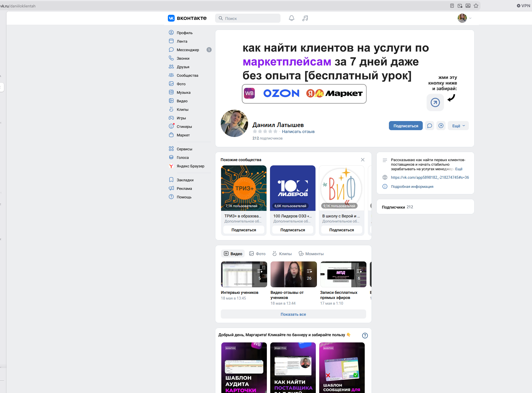Viewport: 532px width, 393px height.
Task: Click the Поиск search field
Action: [x=248, y=18]
